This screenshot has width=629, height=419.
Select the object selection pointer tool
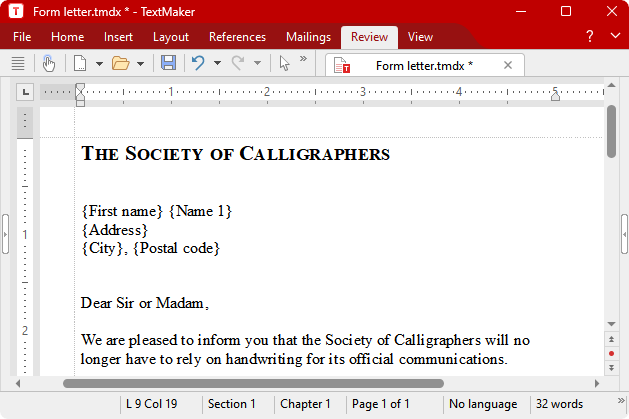pos(284,63)
